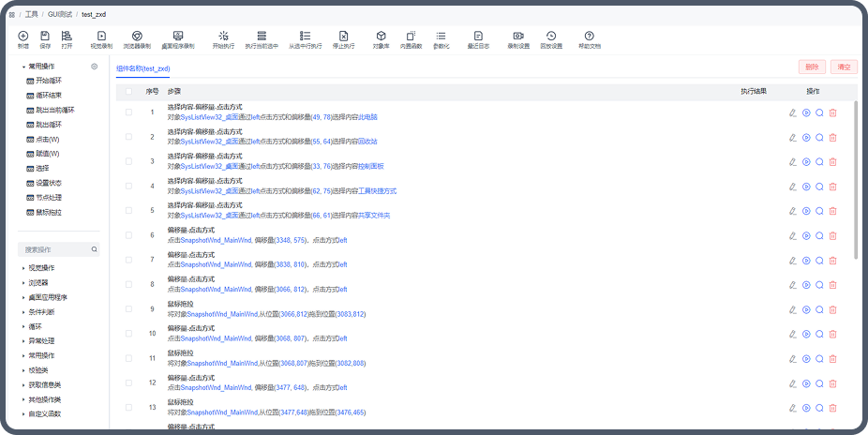Select the checkbox for step 6
The width and height of the screenshot is (868, 435).
(x=128, y=234)
